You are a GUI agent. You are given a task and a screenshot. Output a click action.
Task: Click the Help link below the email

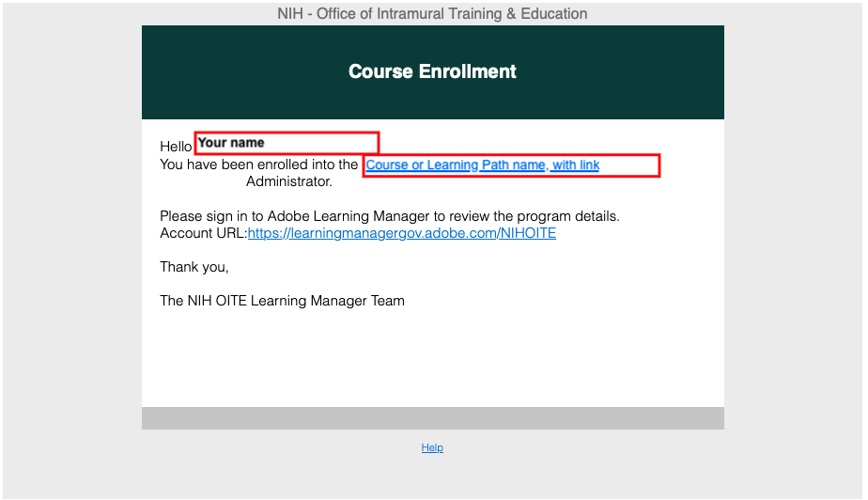coord(432,448)
